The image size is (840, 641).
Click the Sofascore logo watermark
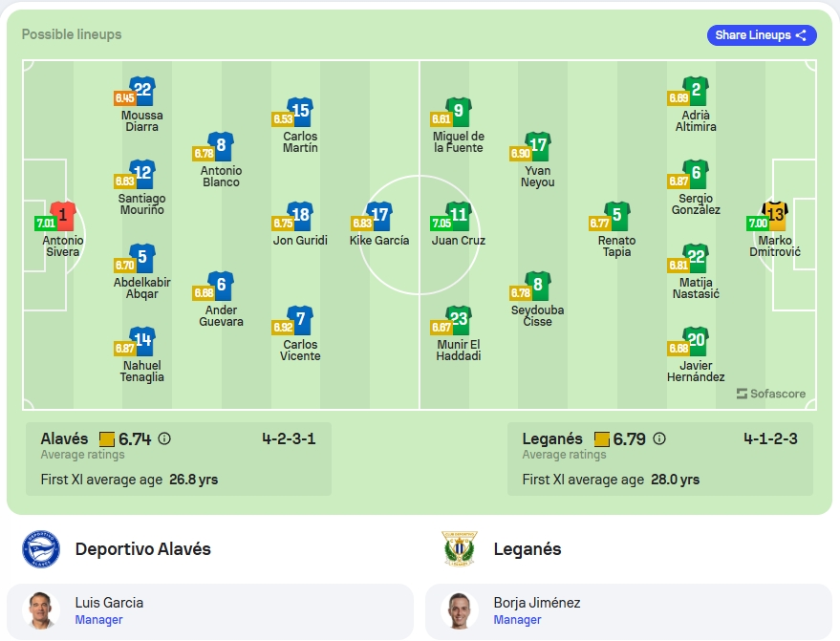(x=771, y=394)
